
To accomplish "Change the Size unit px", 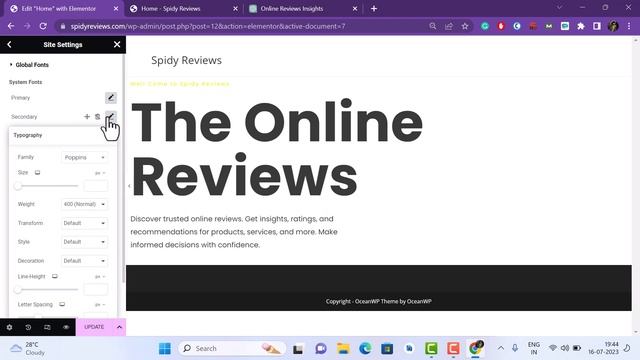I will (100, 173).
